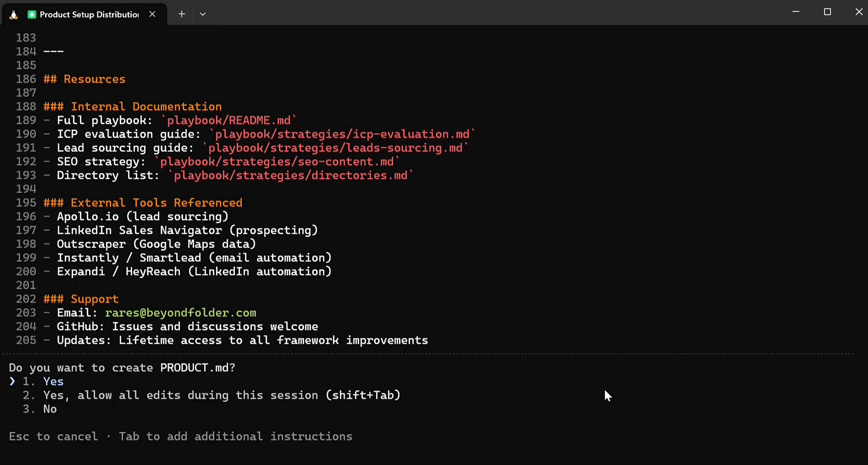Click the Linux penguin icon on the tab
Screen dimensions: 868x465
coord(13,14)
